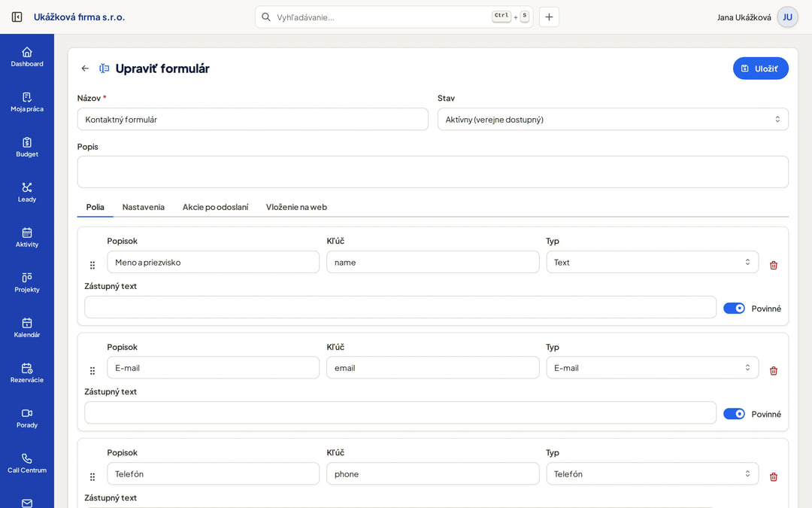Click the Popis text area
This screenshot has height=508, width=812.
[433, 172]
